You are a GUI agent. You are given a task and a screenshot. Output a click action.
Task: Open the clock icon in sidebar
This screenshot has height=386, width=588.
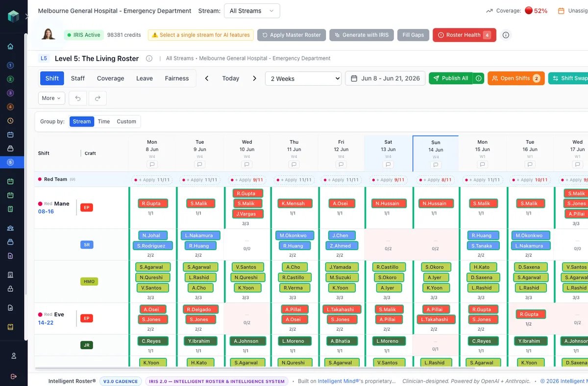tap(10, 121)
